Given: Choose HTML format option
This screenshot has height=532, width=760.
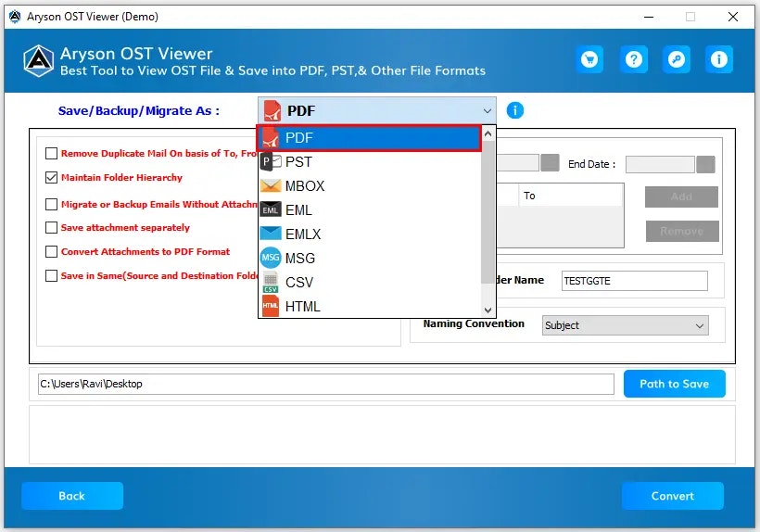Looking at the screenshot, I should click(x=369, y=306).
